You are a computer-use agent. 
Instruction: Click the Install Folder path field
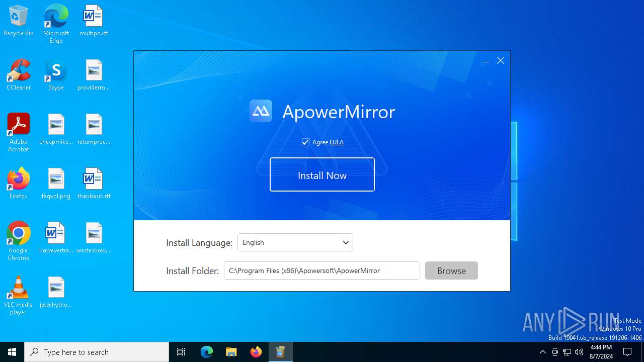click(x=322, y=270)
